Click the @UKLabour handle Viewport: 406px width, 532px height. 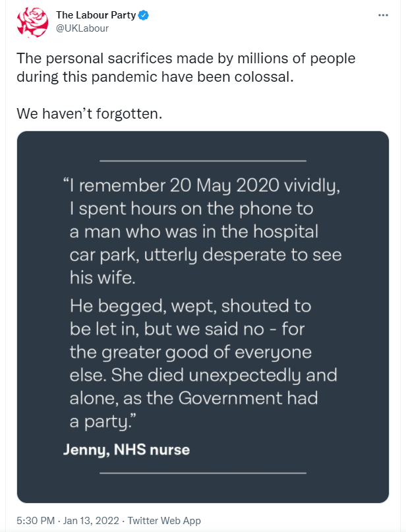(x=82, y=28)
